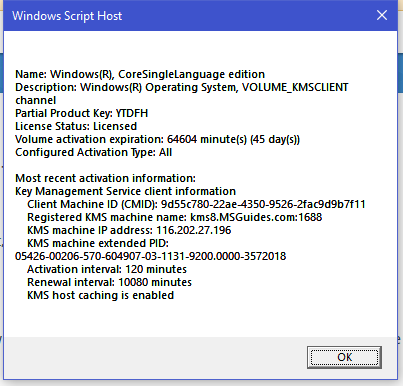Click the License Status: Licensed line

76,126
